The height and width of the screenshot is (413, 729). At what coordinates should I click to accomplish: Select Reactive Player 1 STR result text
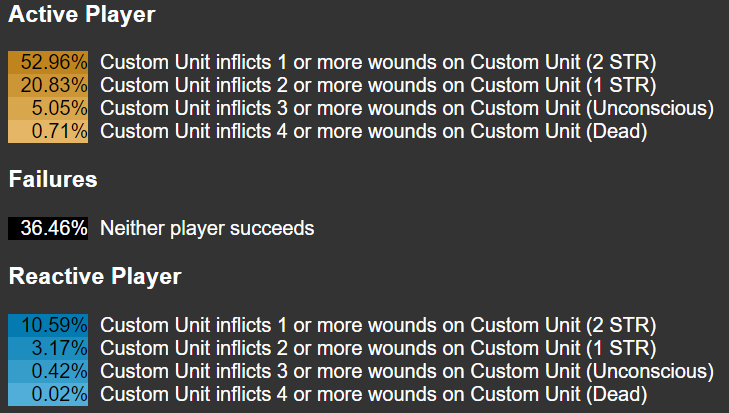378,348
